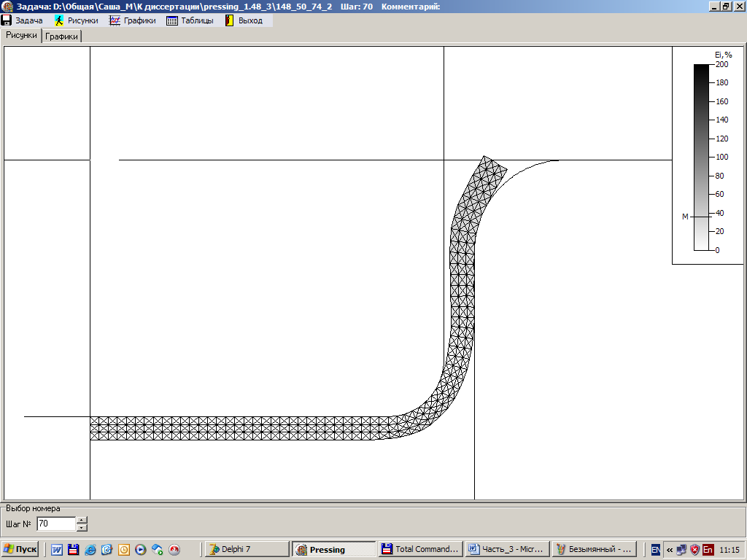Viewport: 747px width, 560px height.
Task: Open the Задача menu with floppy icon
Action: point(22,20)
